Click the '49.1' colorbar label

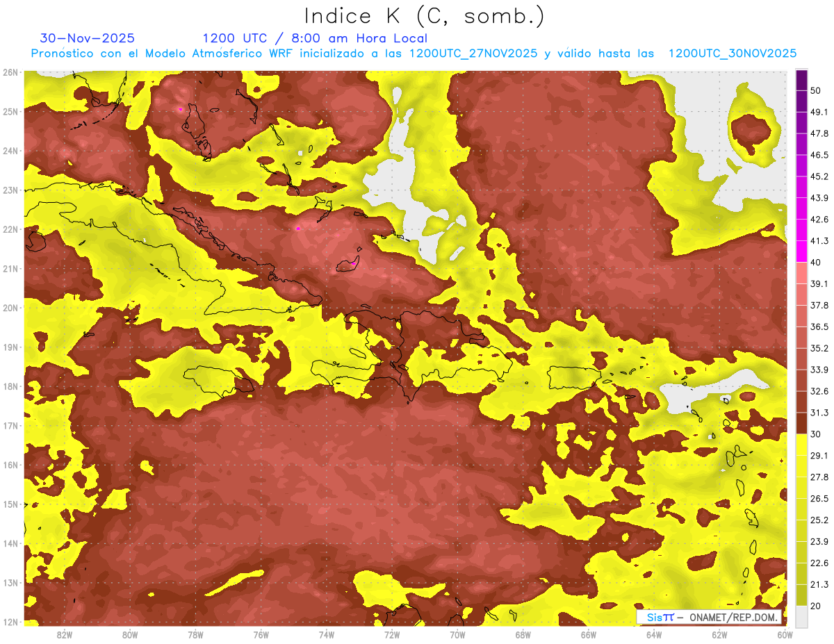tap(818, 112)
